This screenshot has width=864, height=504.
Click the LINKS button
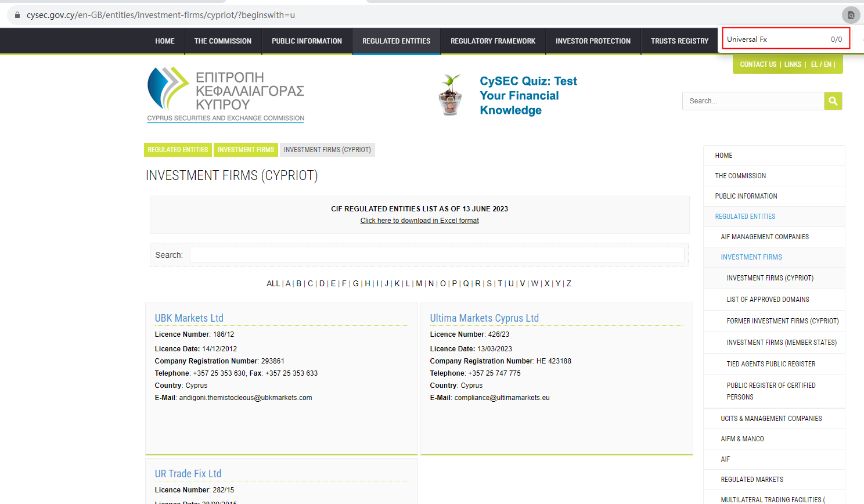793,64
